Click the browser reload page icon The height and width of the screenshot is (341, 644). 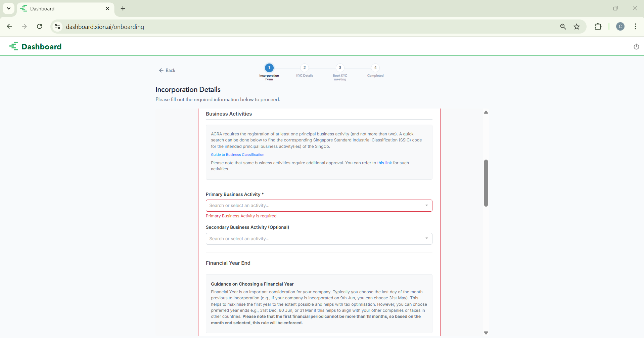tap(40, 27)
